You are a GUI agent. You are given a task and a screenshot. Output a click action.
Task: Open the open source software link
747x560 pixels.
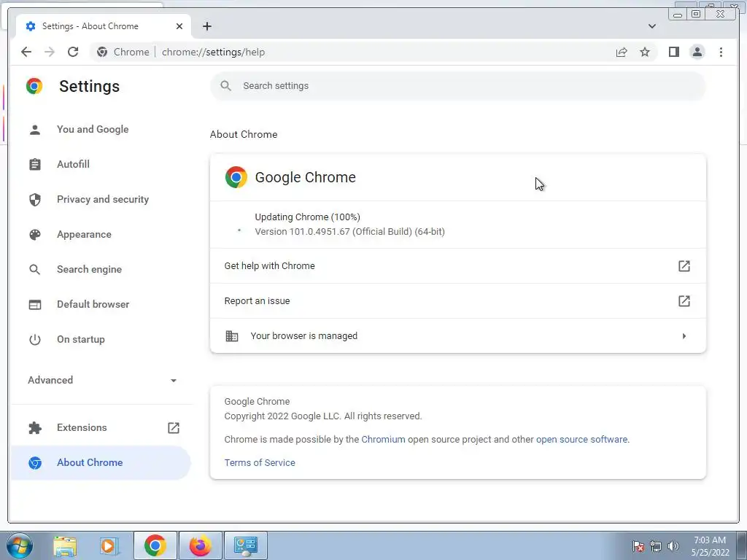coord(581,440)
